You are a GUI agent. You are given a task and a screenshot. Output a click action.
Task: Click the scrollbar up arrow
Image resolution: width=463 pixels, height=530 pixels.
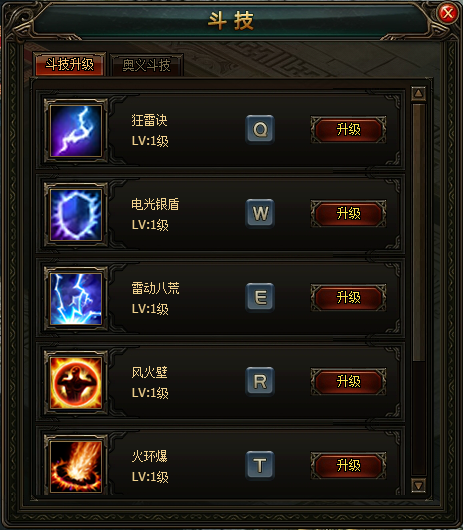pos(418,93)
